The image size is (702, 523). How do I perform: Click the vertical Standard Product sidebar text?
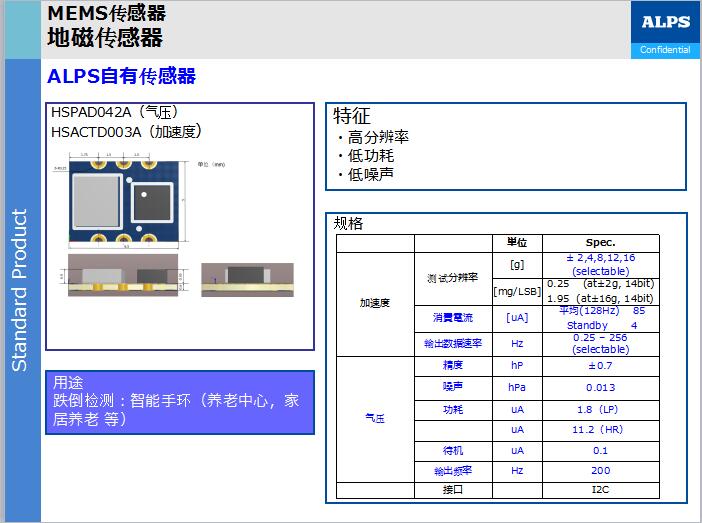pos(20,290)
